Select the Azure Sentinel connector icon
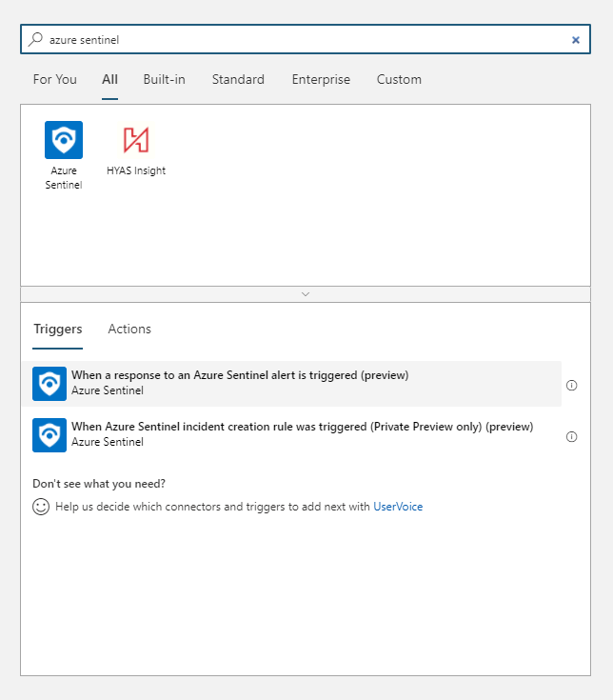This screenshot has height=700, width=613. click(64, 140)
